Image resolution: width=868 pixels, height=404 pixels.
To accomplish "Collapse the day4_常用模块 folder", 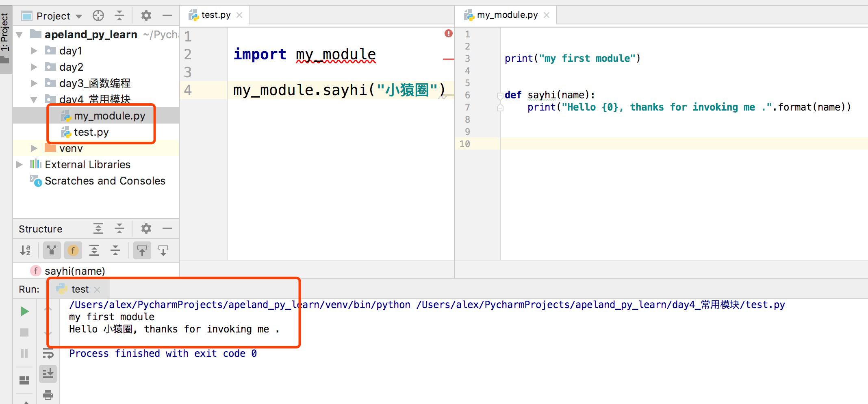I will point(34,100).
